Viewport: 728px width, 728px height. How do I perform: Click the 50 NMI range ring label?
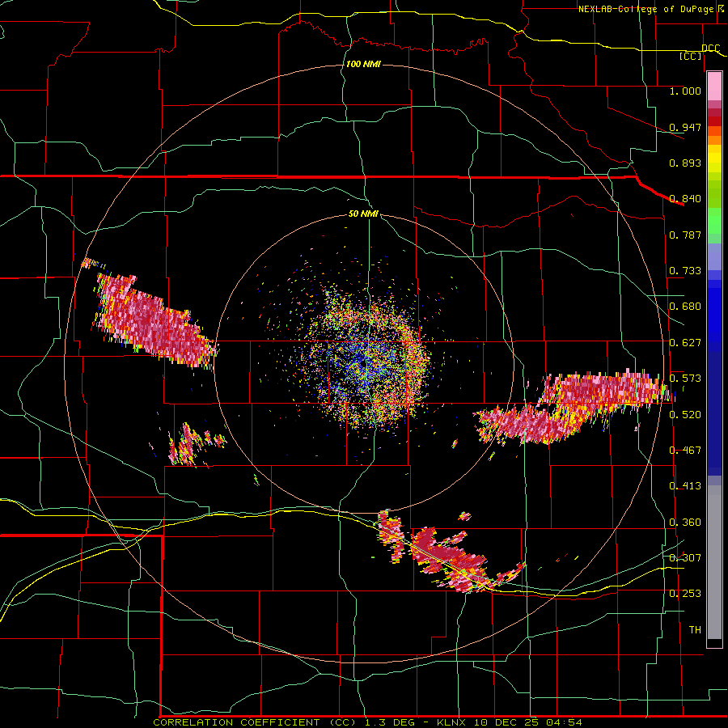(x=363, y=214)
